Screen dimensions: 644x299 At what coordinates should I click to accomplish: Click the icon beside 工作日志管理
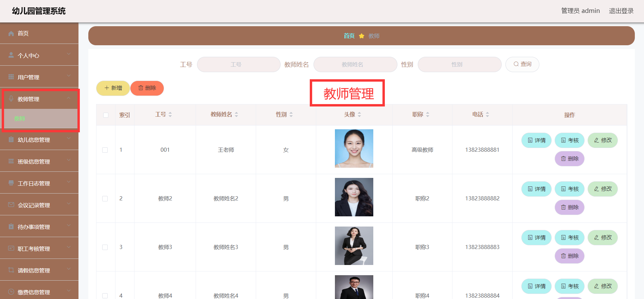point(11,183)
